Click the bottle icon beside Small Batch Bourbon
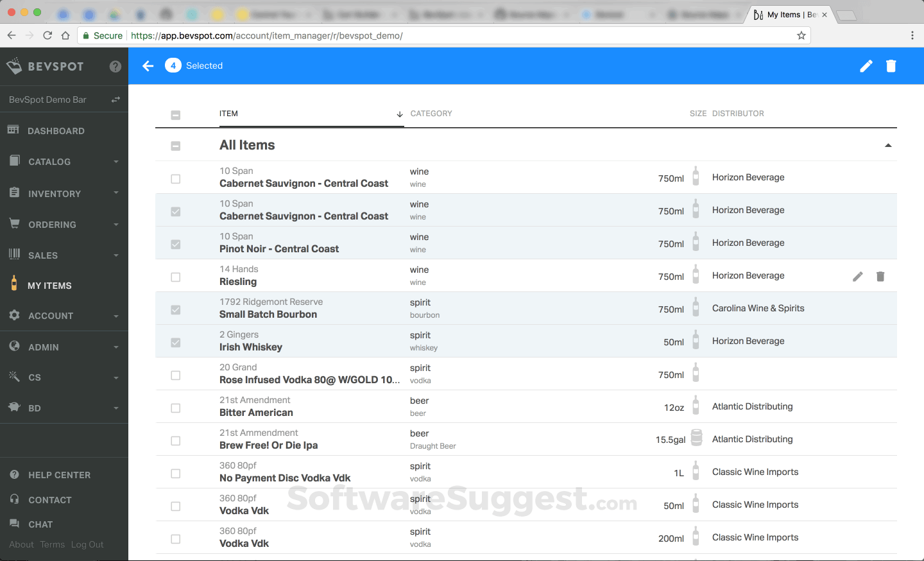 pyautogui.click(x=696, y=309)
